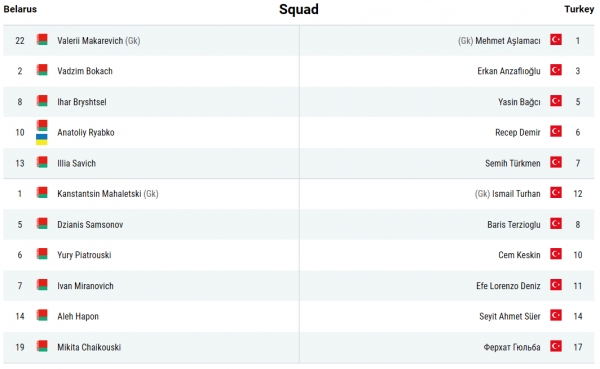Screen dimensions: 600x369
Task: Click goalkeeper Kanstantsin Mahaletski's name
Action: click(x=99, y=194)
